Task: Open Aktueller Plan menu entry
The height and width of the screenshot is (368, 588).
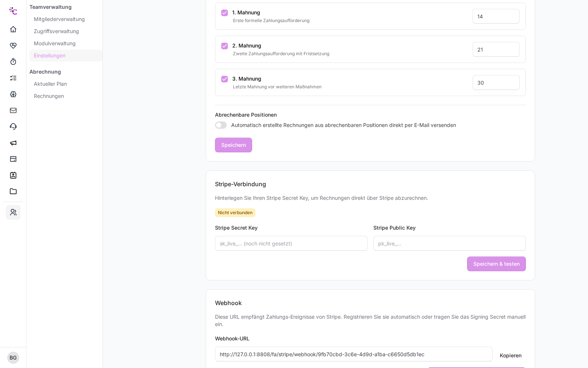Action: [x=50, y=84]
